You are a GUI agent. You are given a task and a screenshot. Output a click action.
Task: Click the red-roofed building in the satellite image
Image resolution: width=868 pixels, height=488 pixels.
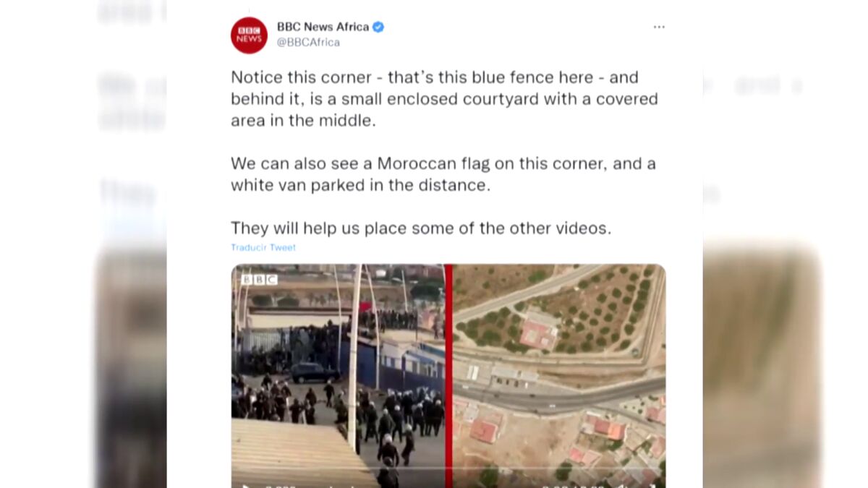539,335
